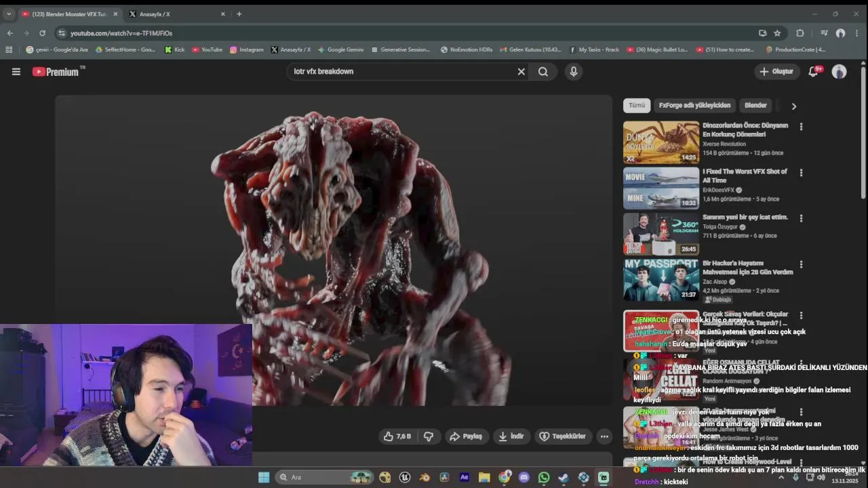
Task: Open Steam from the taskbar
Action: [564, 477]
